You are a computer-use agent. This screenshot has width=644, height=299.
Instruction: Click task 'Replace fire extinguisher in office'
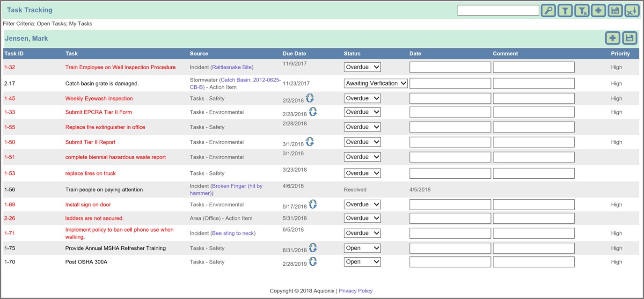pyautogui.click(x=105, y=127)
